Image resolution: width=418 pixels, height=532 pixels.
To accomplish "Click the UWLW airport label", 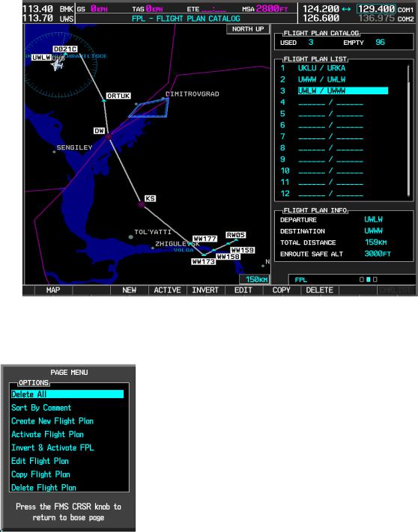I will [41, 58].
